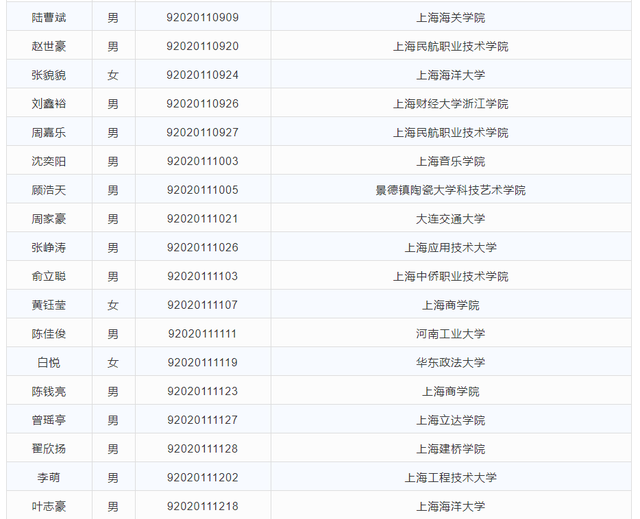
Task: Click 景德镇陶瓷大学科技艺术学院 cell
Action: (x=451, y=190)
